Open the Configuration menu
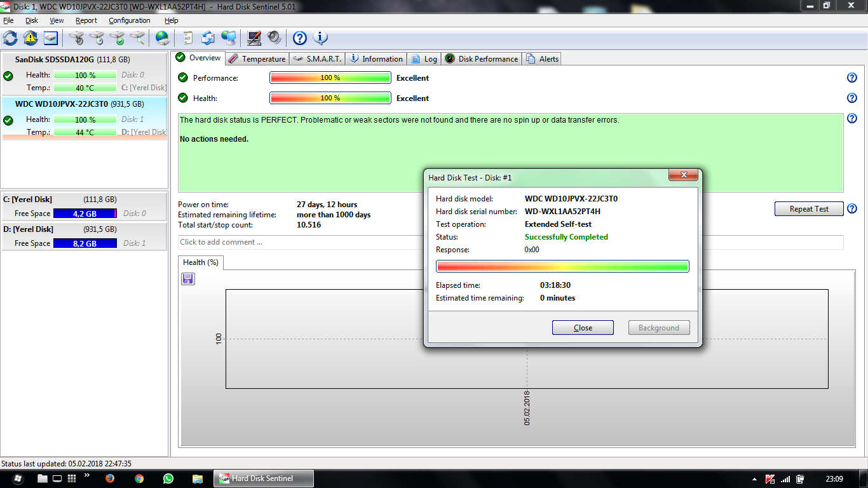The image size is (868, 488). [x=130, y=20]
